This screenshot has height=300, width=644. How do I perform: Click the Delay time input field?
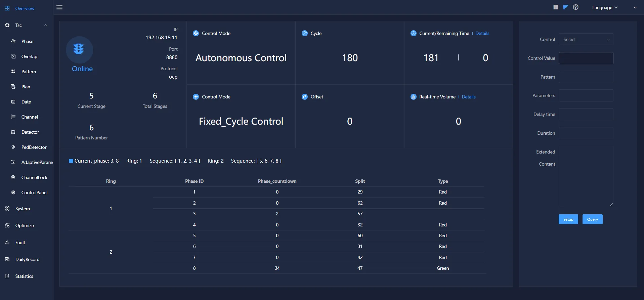click(x=586, y=114)
